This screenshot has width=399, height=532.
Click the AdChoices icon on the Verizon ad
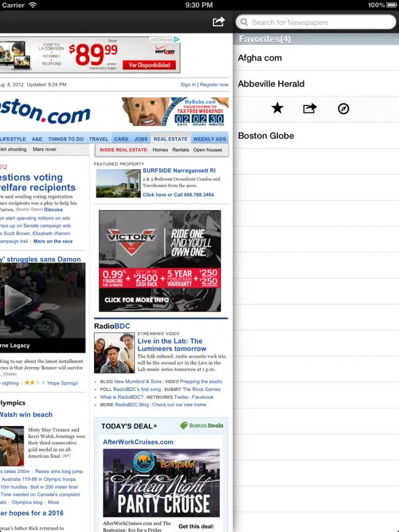[177, 39]
